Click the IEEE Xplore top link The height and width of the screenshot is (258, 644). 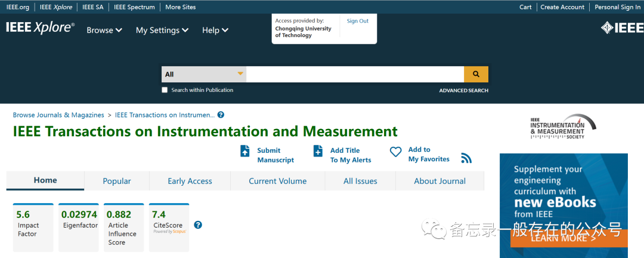(x=56, y=7)
